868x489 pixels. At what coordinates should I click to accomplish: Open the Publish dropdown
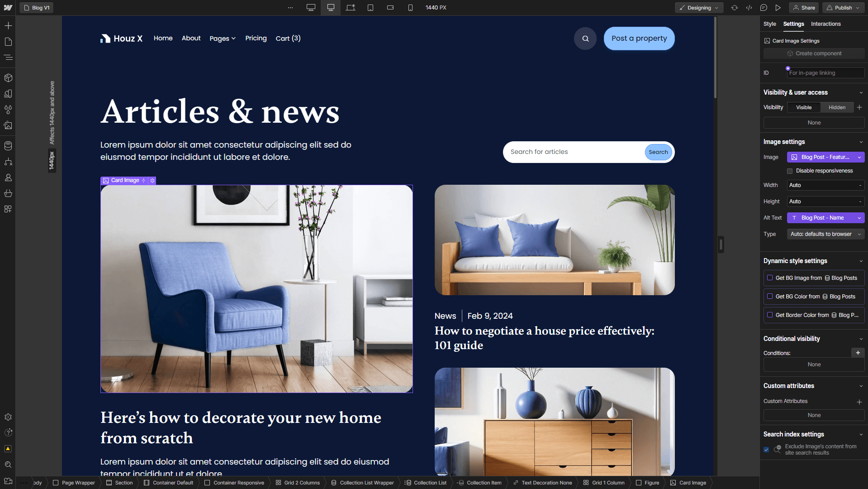point(844,8)
